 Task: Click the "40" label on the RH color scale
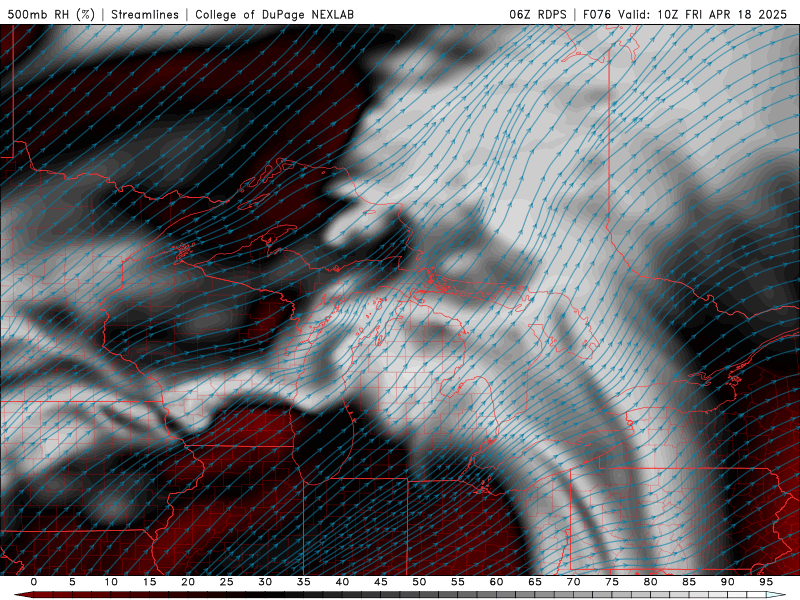[342, 582]
